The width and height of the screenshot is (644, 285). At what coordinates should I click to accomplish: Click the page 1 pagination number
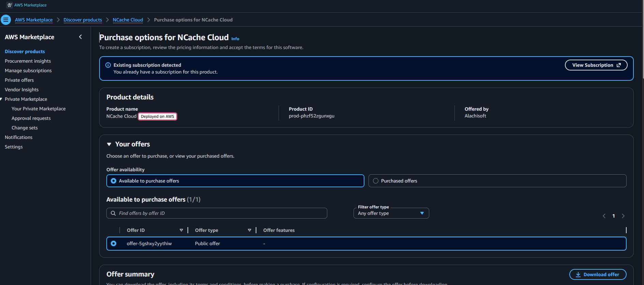pos(614,216)
